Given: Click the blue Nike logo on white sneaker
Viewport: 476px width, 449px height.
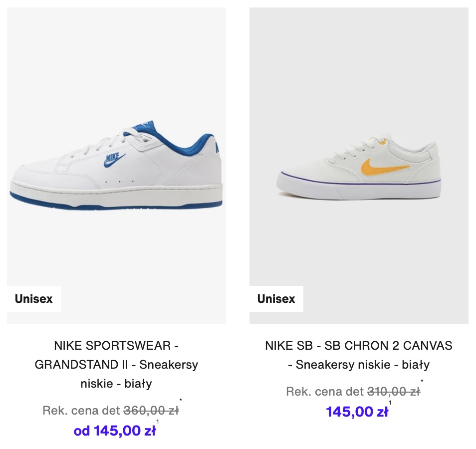Looking at the screenshot, I should pyautogui.click(x=114, y=160).
